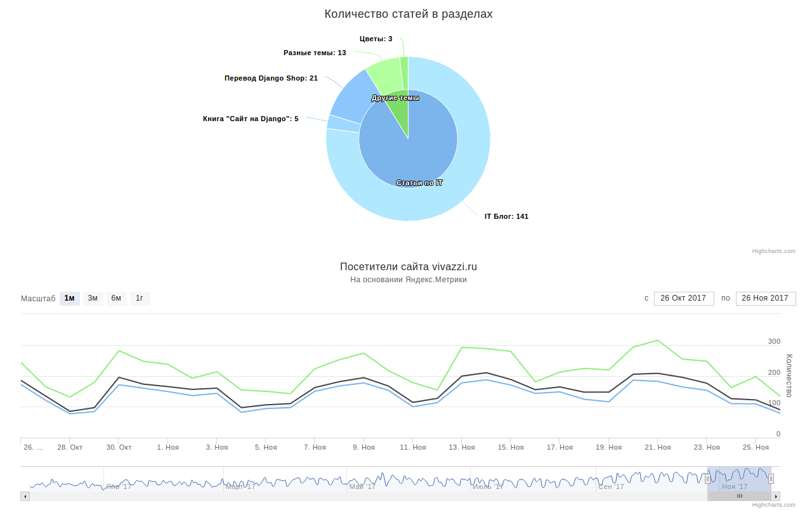Image resolution: width=812 pixels, height=515 pixels.
Task: Click the navigator's right range handle
Action: point(771,479)
